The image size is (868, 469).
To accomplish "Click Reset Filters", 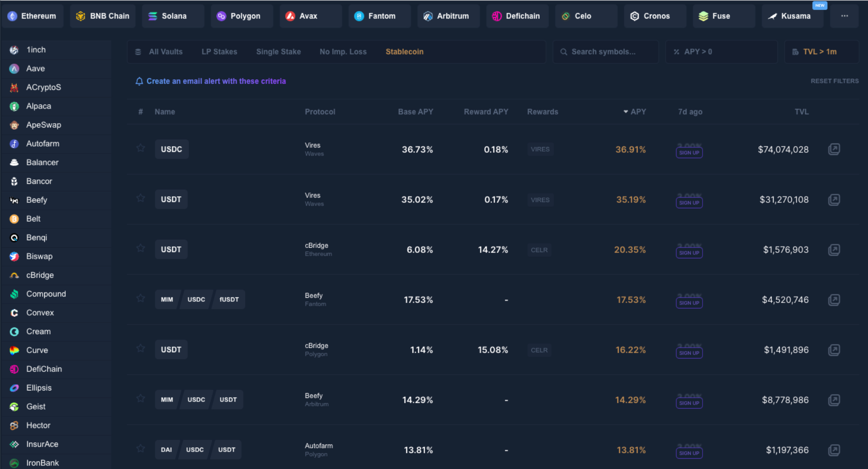I will click(x=834, y=81).
